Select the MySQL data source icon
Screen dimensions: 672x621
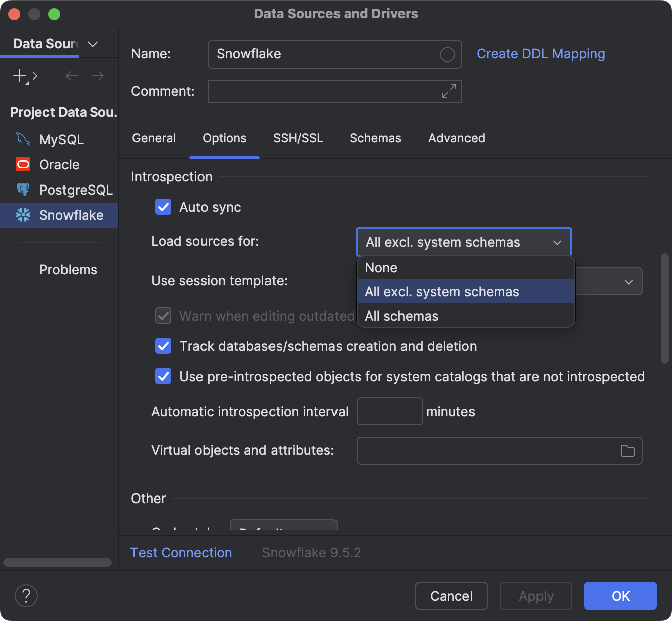(22, 139)
